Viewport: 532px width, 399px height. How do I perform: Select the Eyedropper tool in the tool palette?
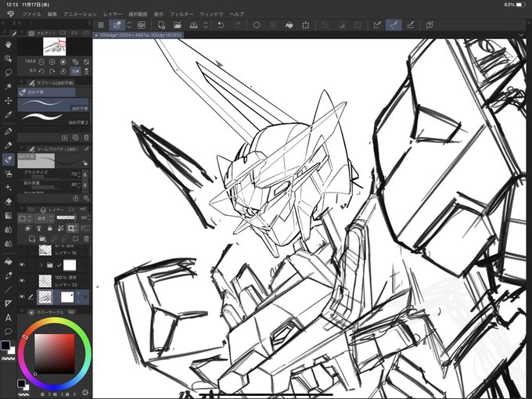coord(8,115)
